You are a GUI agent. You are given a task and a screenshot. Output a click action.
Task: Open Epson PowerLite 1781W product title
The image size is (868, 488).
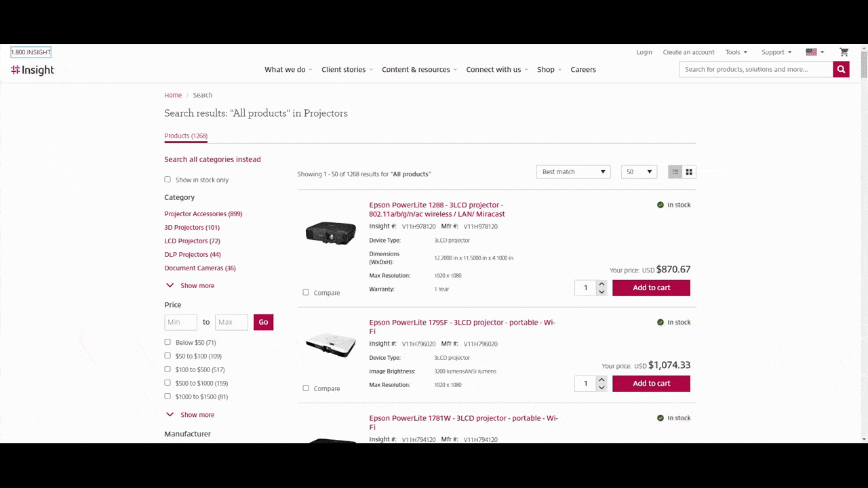[x=463, y=422]
